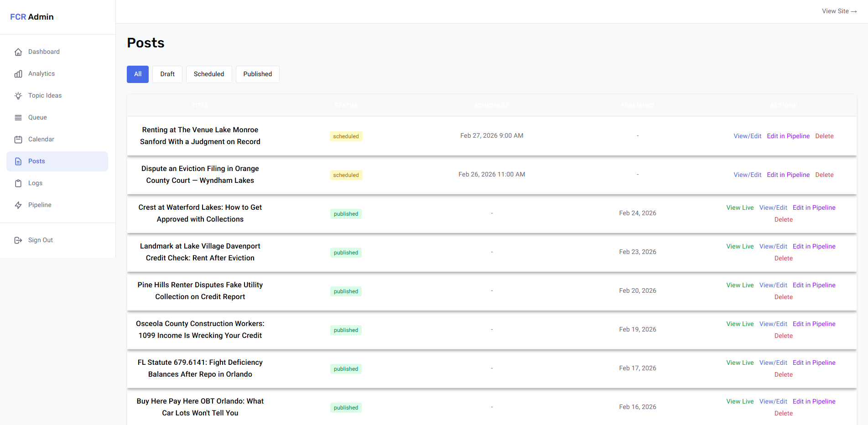This screenshot has width=868, height=425.
Task: Click the Feb 24, 2026 published date
Action: [x=638, y=213]
